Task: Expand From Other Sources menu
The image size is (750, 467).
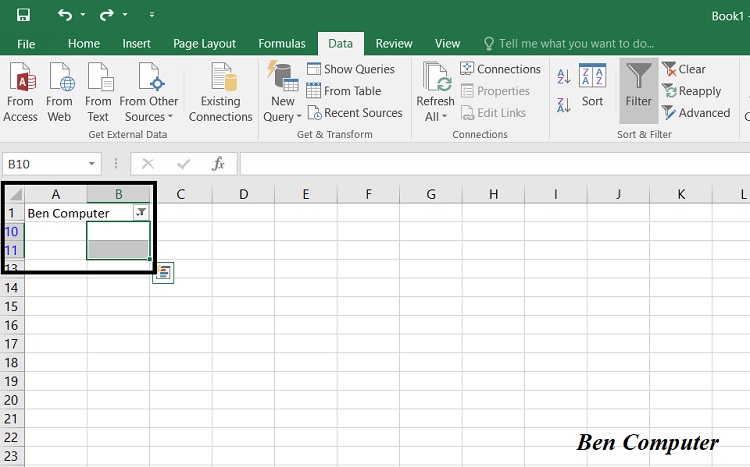Action: coord(149,92)
